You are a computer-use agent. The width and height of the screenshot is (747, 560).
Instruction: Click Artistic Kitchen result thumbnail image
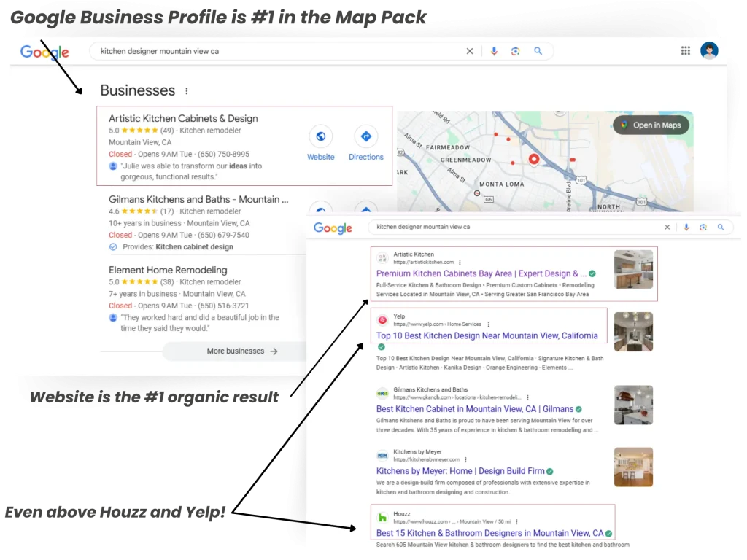tap(633, 270)
